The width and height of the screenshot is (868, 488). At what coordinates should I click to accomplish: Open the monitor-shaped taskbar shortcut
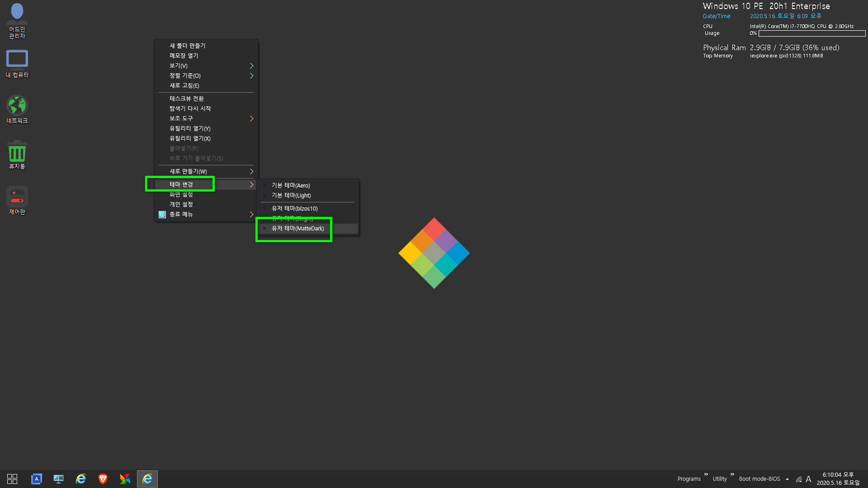[x=59, y=479]
